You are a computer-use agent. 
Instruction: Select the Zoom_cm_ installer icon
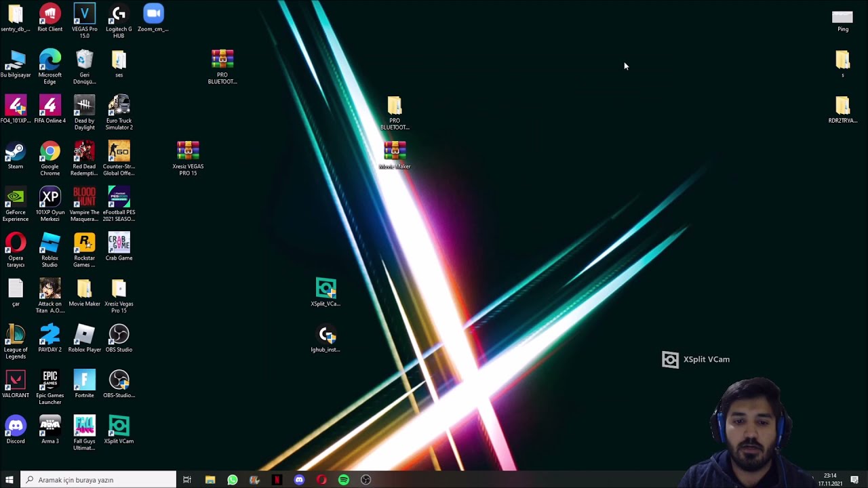153,18
